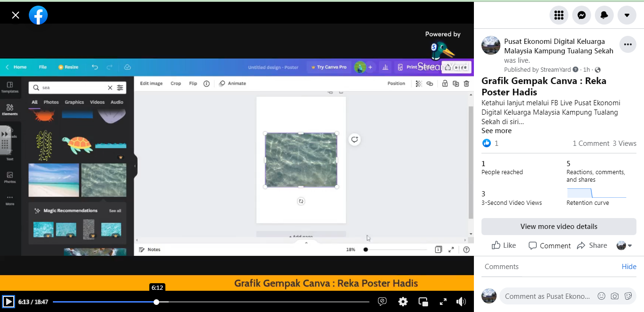Open Messenger from the top bar

(x=582, y=15)
